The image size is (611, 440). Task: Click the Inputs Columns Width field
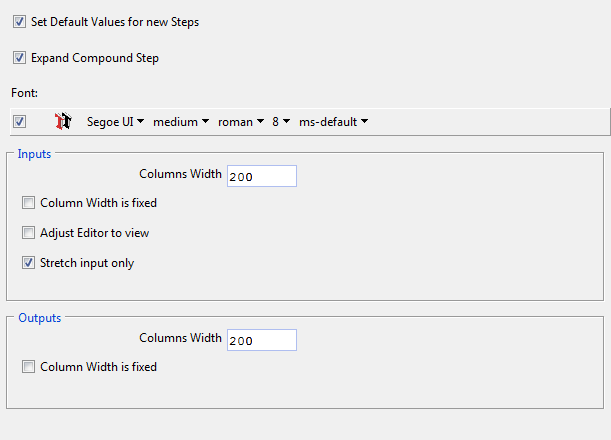click(x=262, y=176)
